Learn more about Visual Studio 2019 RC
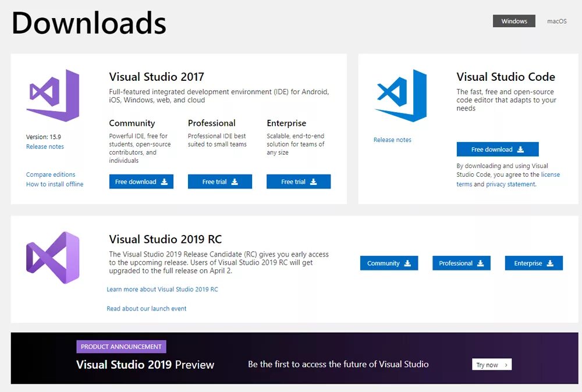The height and width of the screenshot is (392, 582). point(162,289)
